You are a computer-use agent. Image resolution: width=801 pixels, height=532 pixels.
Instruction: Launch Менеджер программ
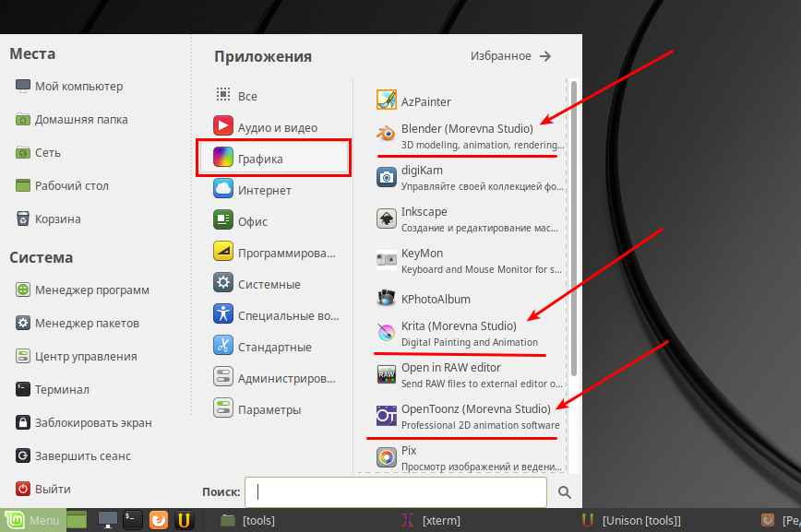[x=82, y=290]
